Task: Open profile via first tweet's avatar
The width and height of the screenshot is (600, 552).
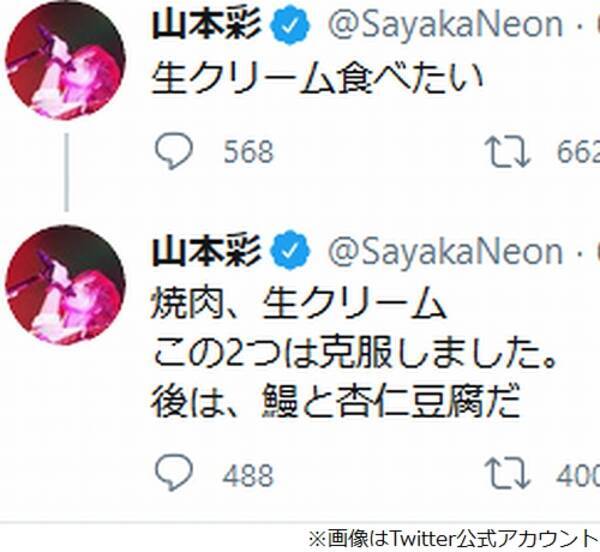Action: (x=65, y=60)
